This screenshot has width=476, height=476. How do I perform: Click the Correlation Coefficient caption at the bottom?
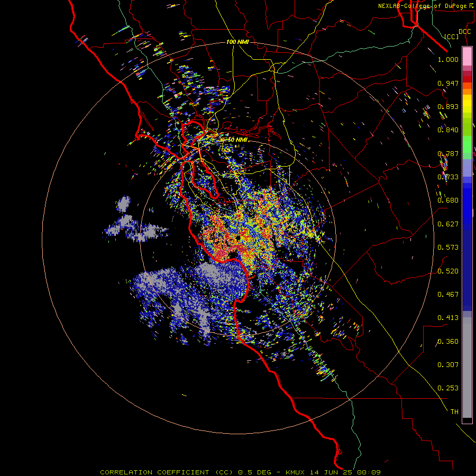240,472
